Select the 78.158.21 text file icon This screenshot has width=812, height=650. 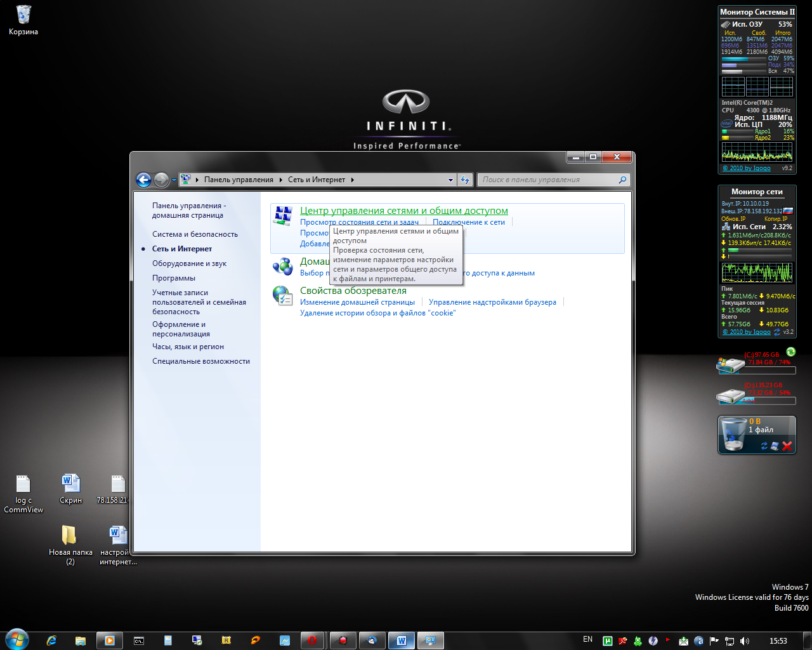[115, 489]
